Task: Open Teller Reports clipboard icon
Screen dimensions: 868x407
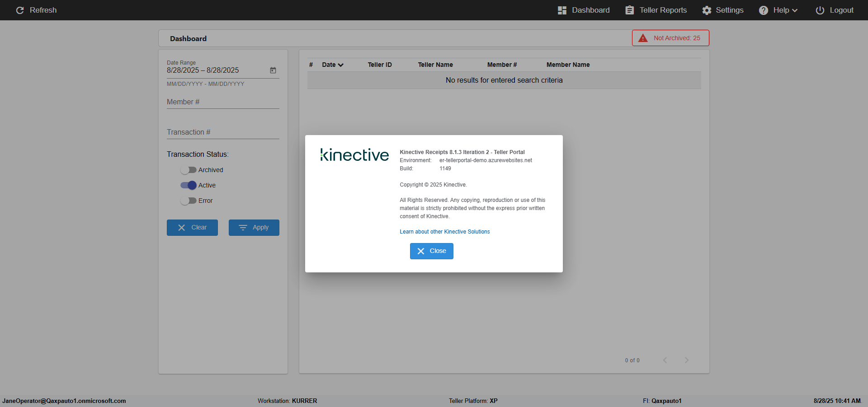Action: click(629, 10)
